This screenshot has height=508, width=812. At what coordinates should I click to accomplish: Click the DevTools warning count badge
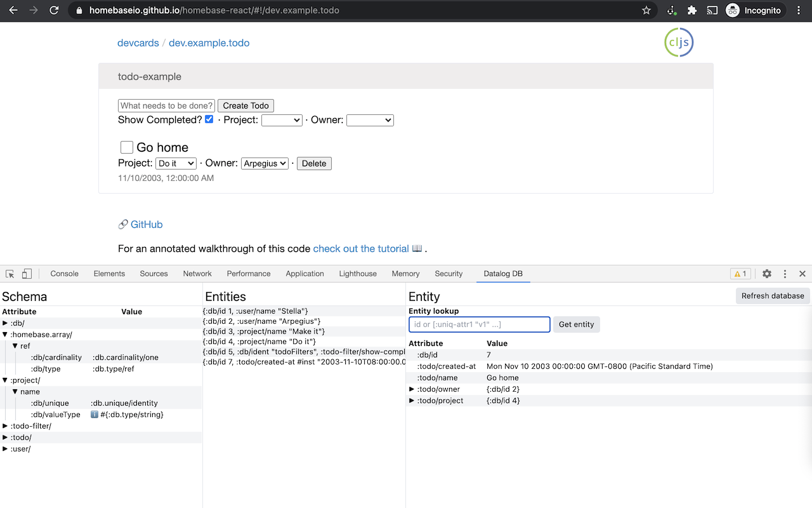tap(740, 274)
